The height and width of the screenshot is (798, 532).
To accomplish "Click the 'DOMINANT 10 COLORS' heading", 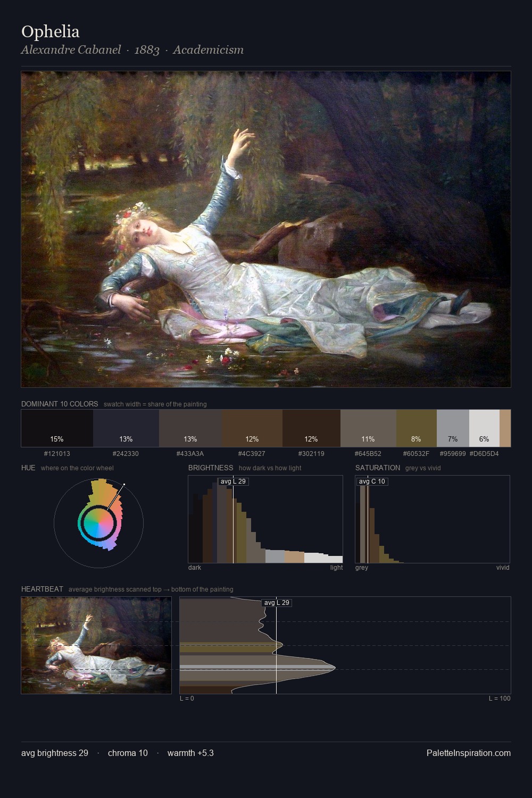I will (x=60, y=404).
